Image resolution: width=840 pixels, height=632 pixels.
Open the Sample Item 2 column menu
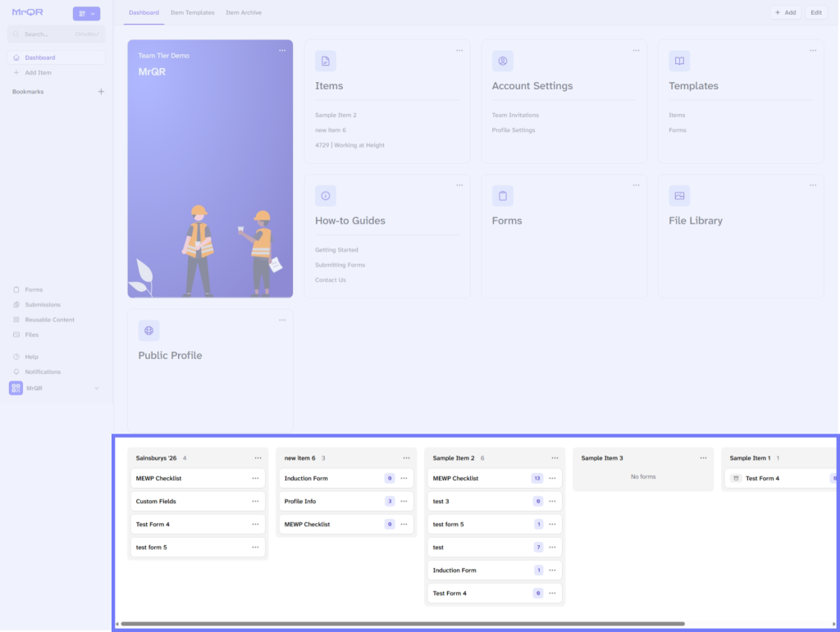pos(555,458)
